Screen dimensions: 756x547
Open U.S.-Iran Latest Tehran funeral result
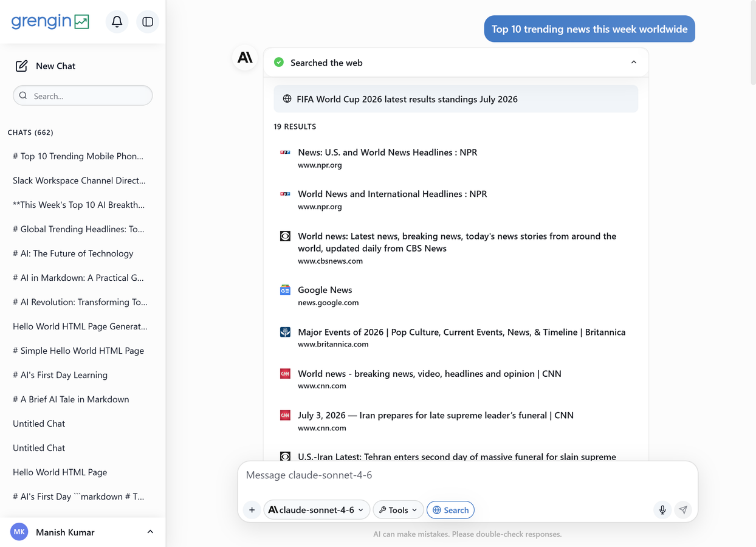click(x=456, y=456)
